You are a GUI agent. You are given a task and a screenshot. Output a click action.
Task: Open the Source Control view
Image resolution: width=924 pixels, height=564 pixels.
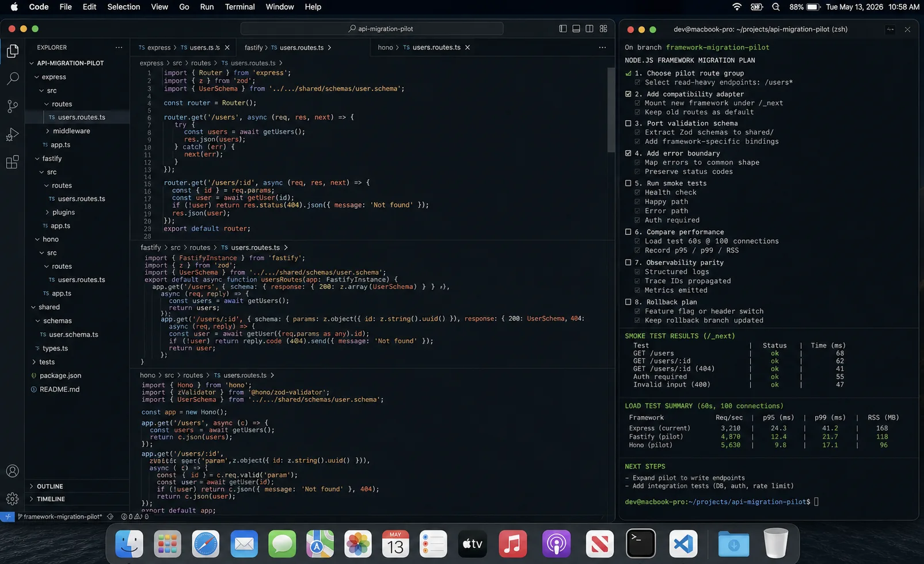coord(12,106)
